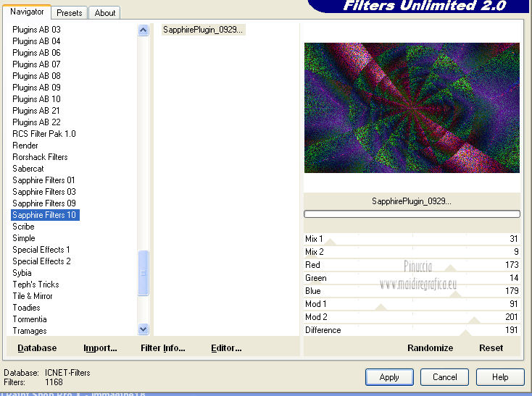Select highlighted Sapphire Filters 10 category
This screenshot has height=396, width=532.
pos(45,215)
